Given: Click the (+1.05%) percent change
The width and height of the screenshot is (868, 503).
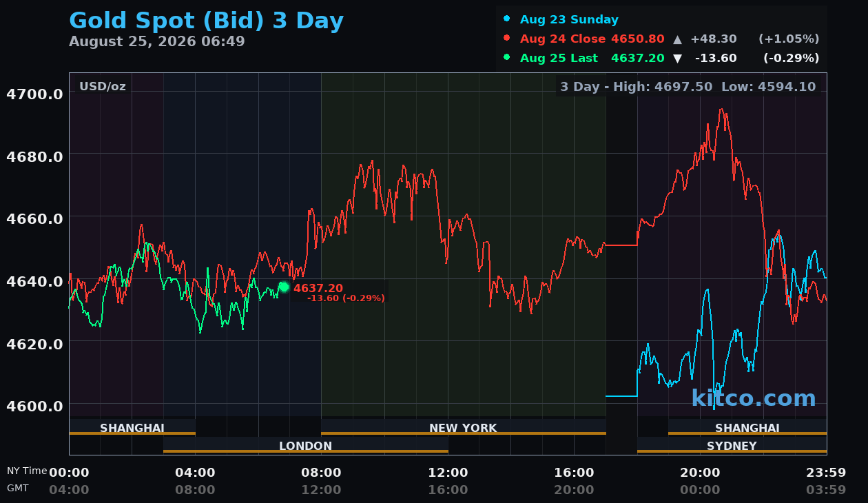Looking at the screenshot, I should pyautogui.click(x=789, y=39).
